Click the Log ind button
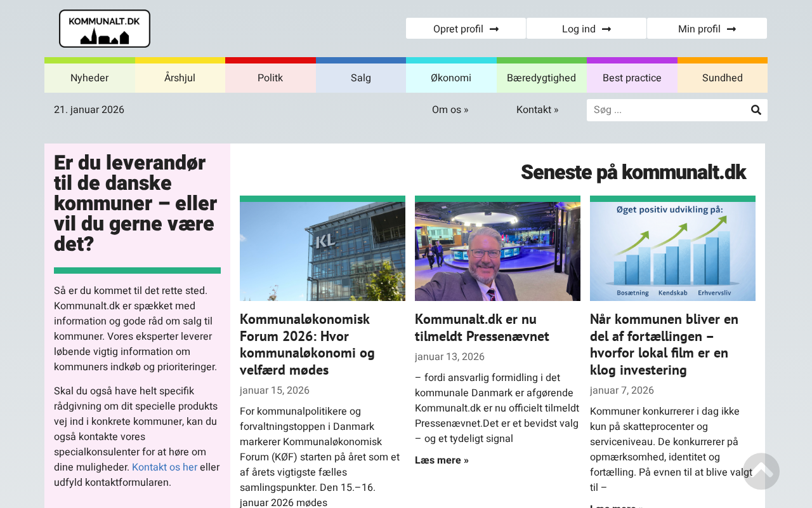812x508 pixels. point(586,29)
